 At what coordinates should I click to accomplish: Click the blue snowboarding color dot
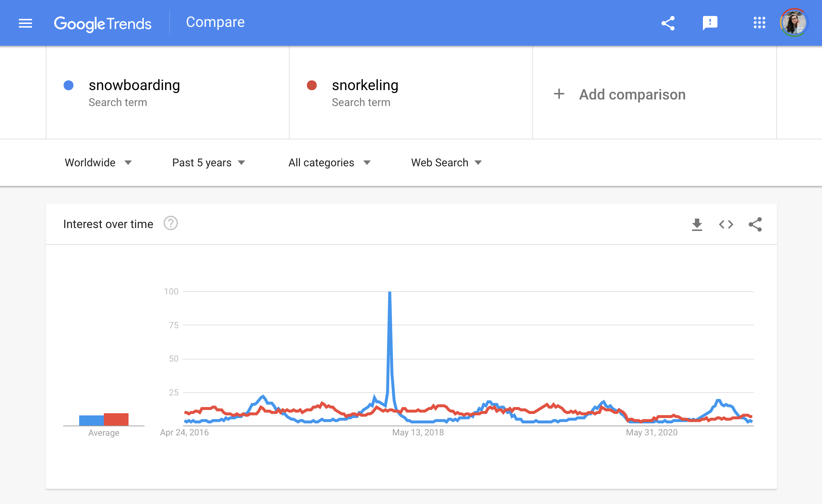tap(69, 85)
